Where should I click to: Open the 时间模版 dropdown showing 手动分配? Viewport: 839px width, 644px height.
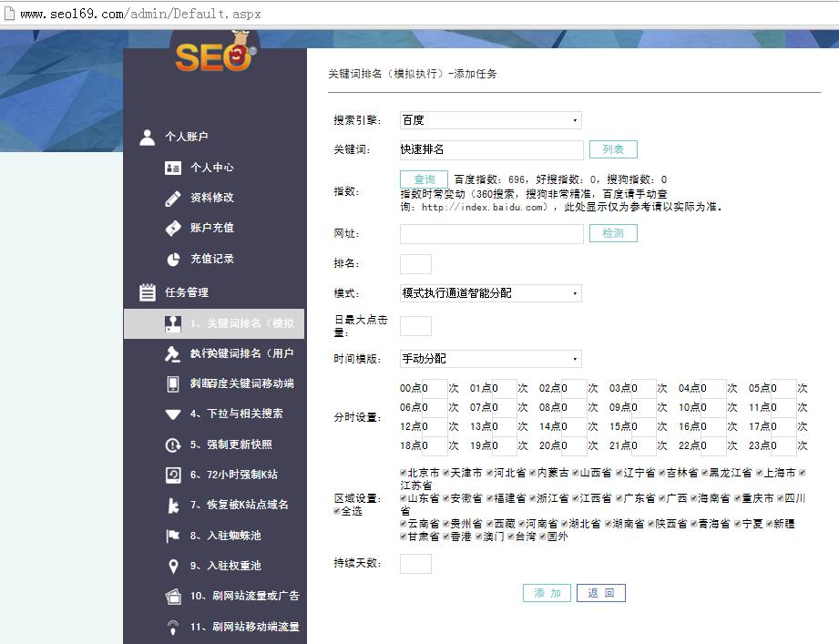coord(490,359)
